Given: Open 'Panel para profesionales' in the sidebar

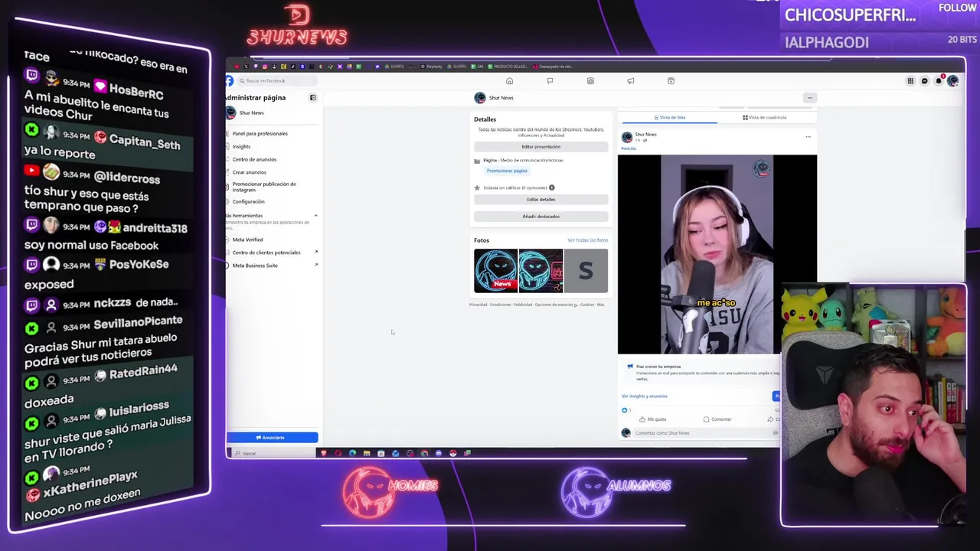Looking at the screenshot, I should pos(260,133).
